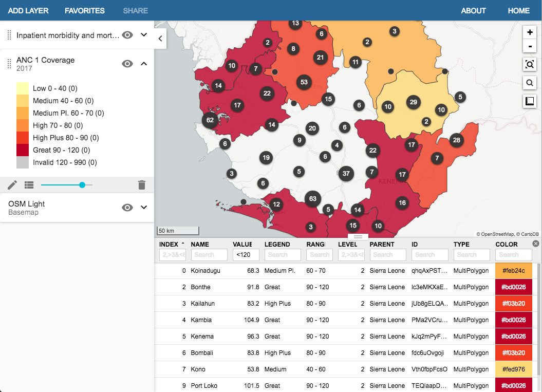Toggle visibility of Inpatient morbidity layer

127,35
